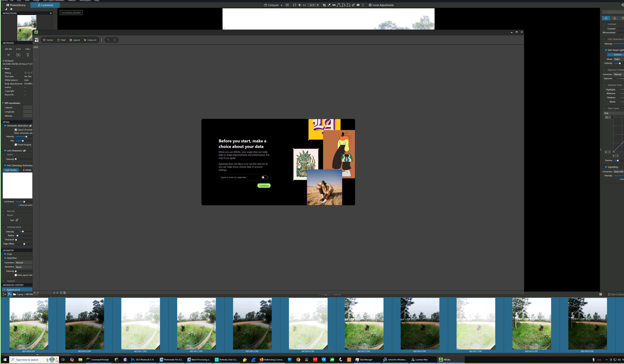The image size is (624, 364).
Task: Click the Local Adjustments button
Action: [381, 5]
